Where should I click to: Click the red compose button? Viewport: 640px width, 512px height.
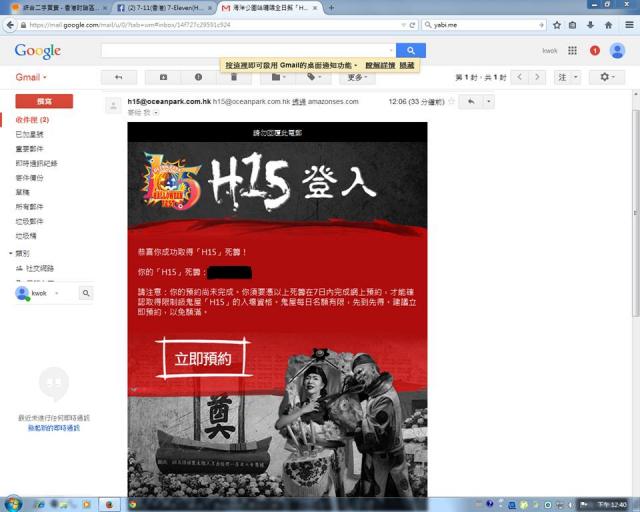[44, 101]
